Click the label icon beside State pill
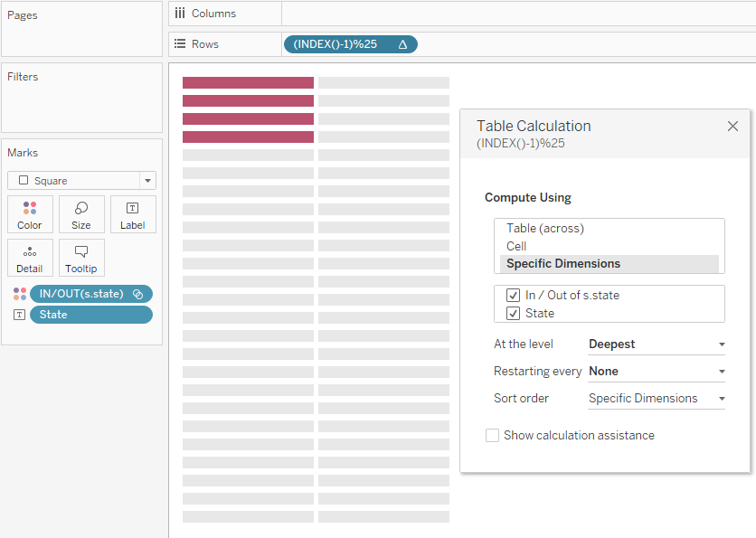Screen dimensions: 756x538 pos(20,315)
